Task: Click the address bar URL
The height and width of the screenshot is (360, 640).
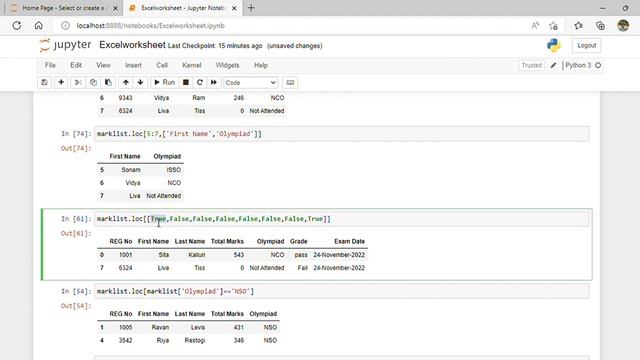Action: pyautogui.click(x=151, y=26)
